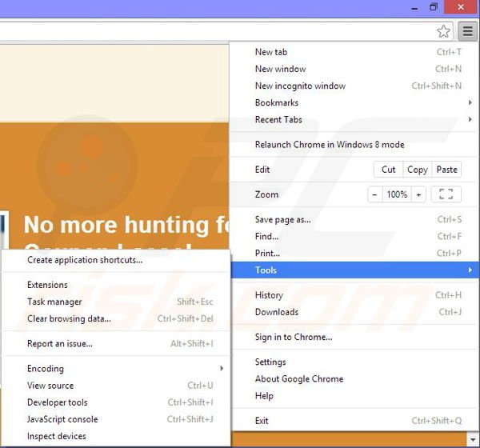Open the Chrome hamburger menu icon

point(467,31)
